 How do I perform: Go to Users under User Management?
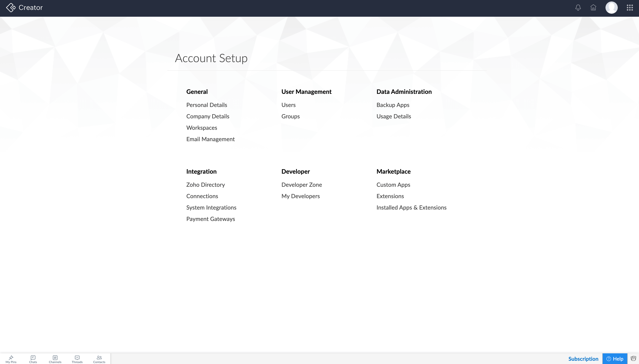[289, 105]
